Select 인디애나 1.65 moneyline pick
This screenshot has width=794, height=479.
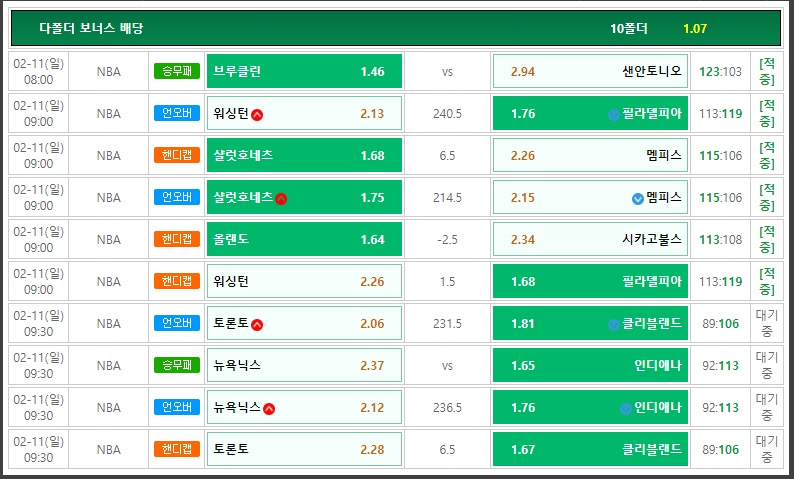click(590, 365)
